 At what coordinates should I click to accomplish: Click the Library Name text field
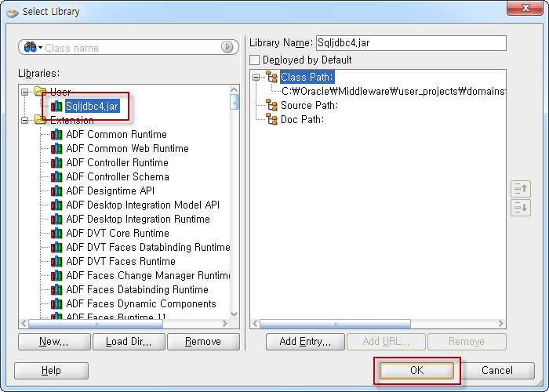click(411, 43)
